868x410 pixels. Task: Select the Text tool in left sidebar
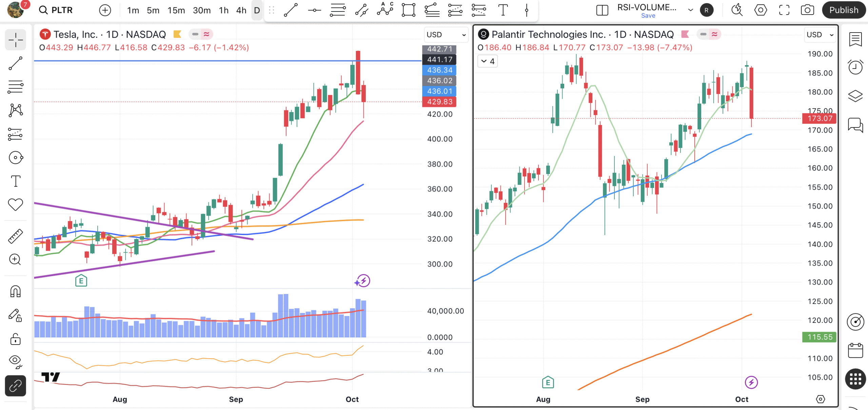pos(16,181)
